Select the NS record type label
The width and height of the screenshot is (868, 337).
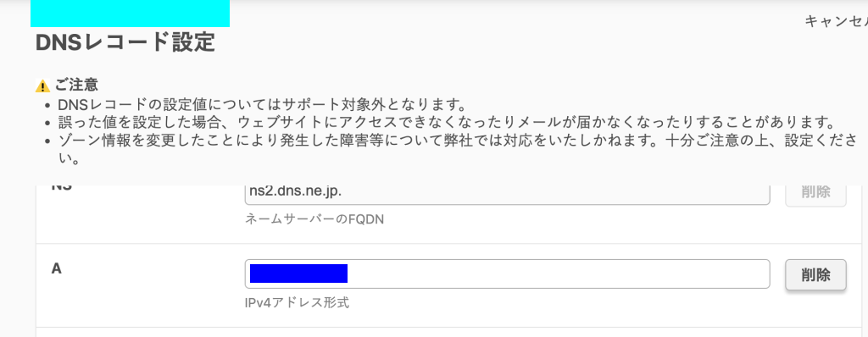[61, 187]
